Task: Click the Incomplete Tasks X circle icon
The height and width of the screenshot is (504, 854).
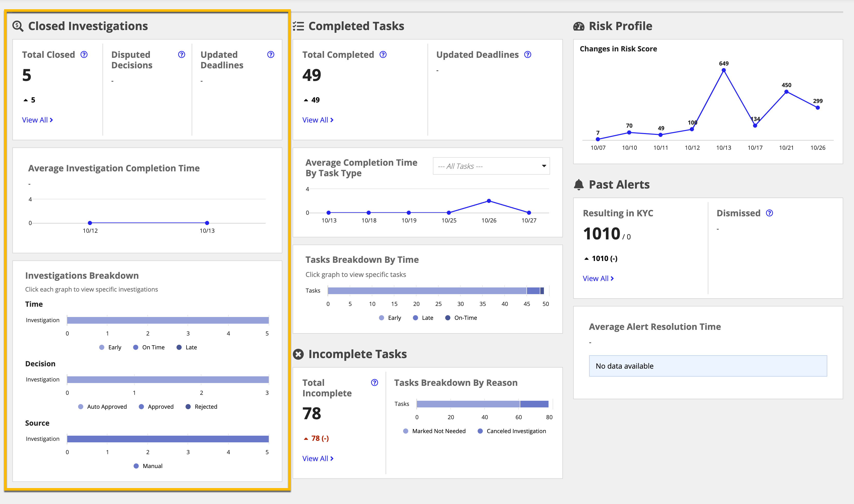Action: click(x=298, y=354)
